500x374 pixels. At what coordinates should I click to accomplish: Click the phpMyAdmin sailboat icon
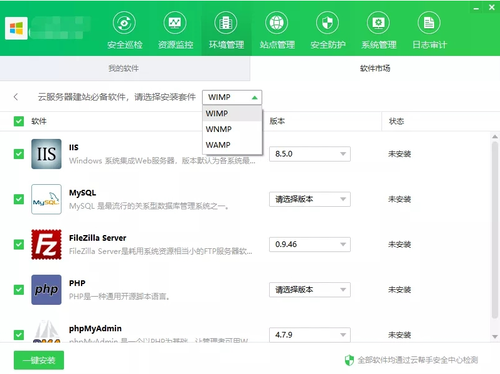46,331
